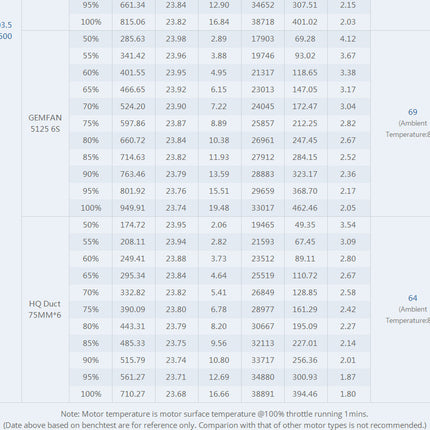Click the 4.12 efficiency value cell
430x430 pixels.
(x=348, y=39)
